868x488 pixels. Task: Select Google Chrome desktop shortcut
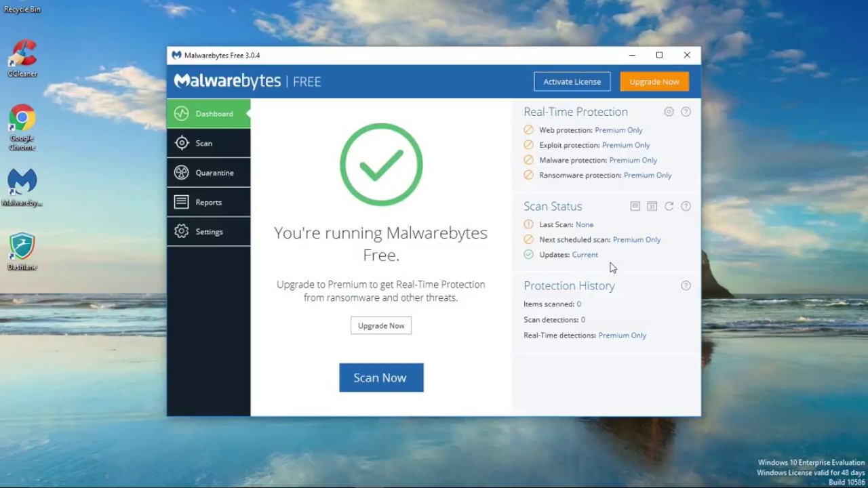pos(22,128)
